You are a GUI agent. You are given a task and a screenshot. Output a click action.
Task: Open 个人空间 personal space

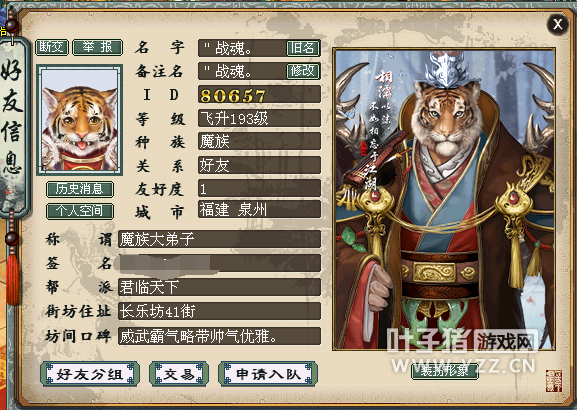[x=79, y=211]
